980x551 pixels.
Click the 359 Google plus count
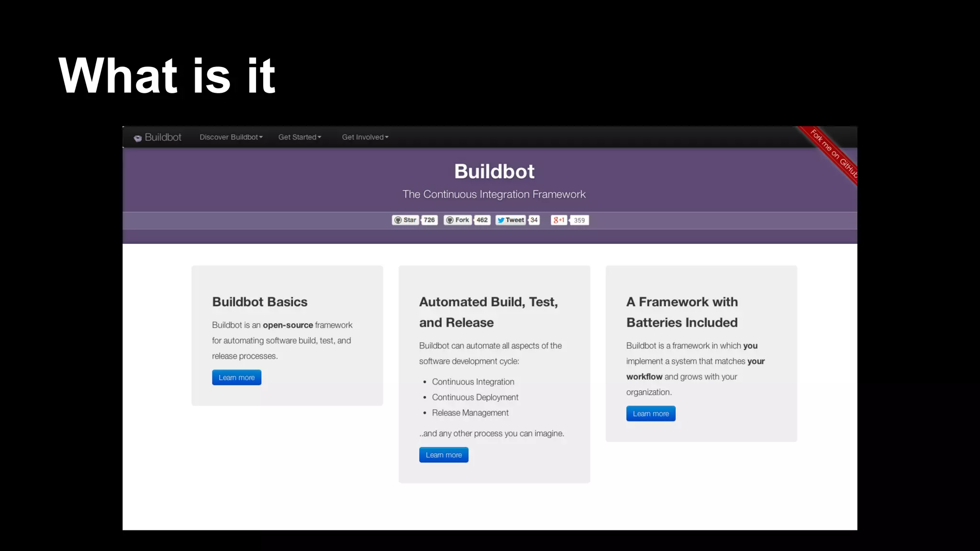[x=579, y=220]
